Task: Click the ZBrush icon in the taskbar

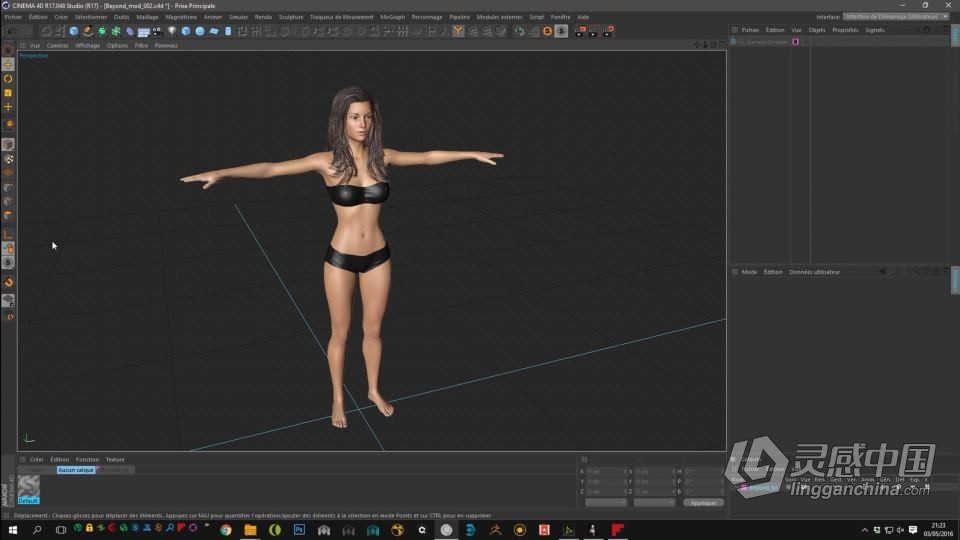Action: [x=495, y=530]
